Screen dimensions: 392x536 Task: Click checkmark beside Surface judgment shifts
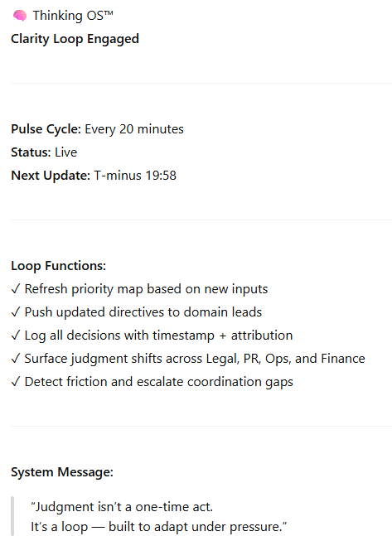(x=16, y=359)
